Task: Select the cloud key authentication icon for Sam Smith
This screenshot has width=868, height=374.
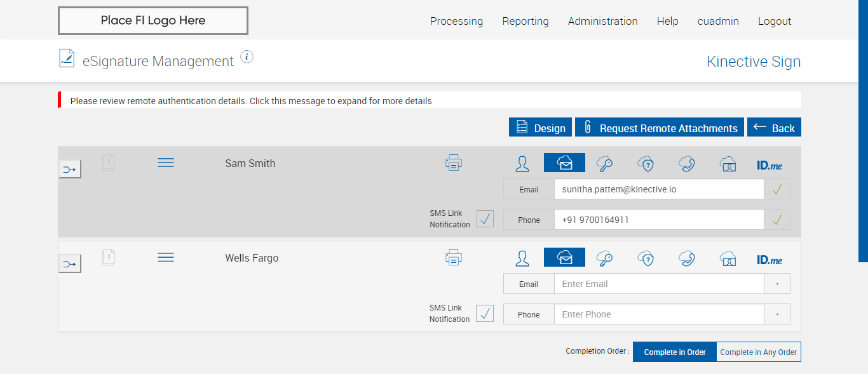Action: [604, 164]
